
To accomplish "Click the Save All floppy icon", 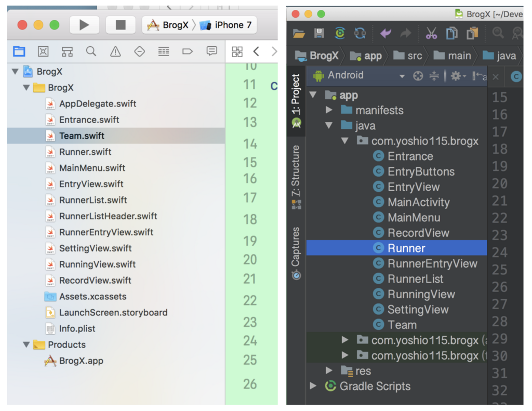I will click(x=320, y=33).
